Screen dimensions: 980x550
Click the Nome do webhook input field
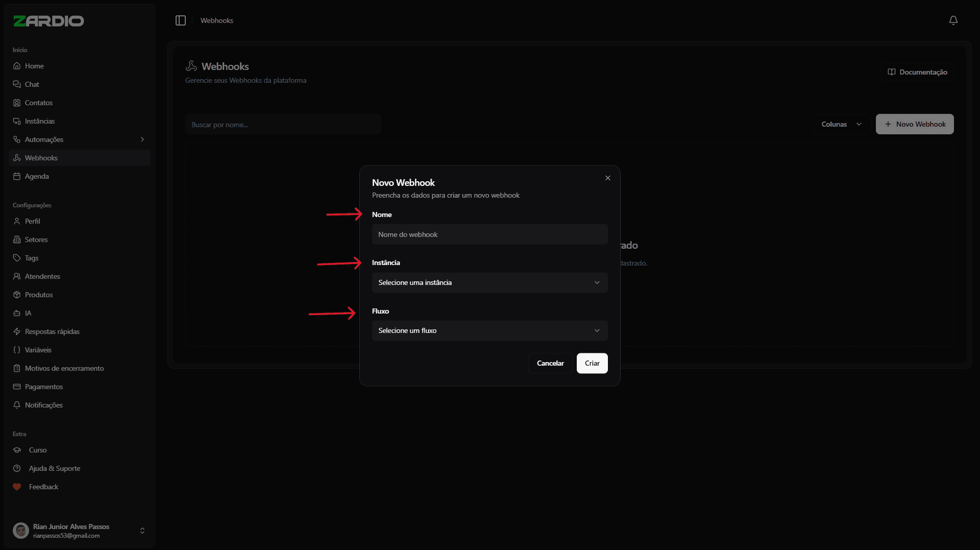(489, 234)
